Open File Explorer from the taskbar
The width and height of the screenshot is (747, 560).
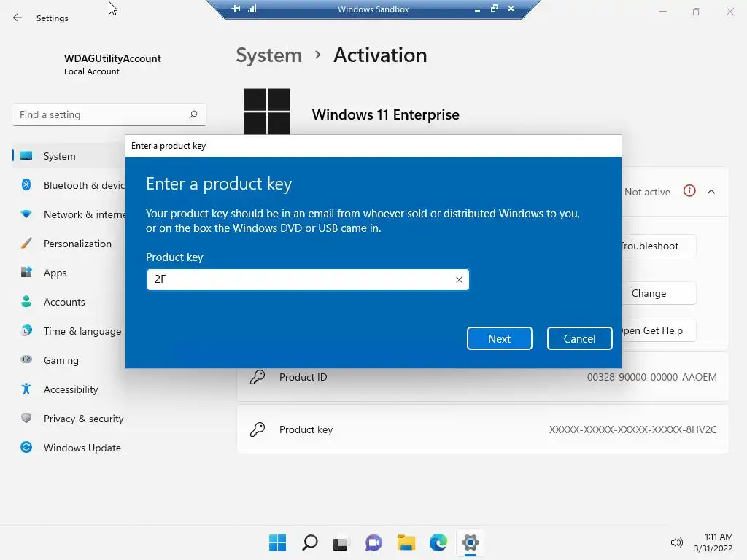point(406,542)
